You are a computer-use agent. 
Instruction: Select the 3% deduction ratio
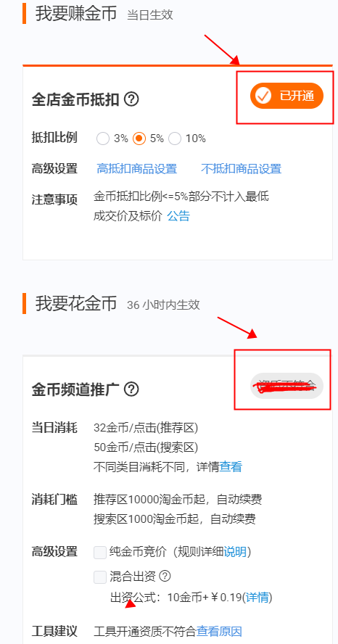click(103, 139)
